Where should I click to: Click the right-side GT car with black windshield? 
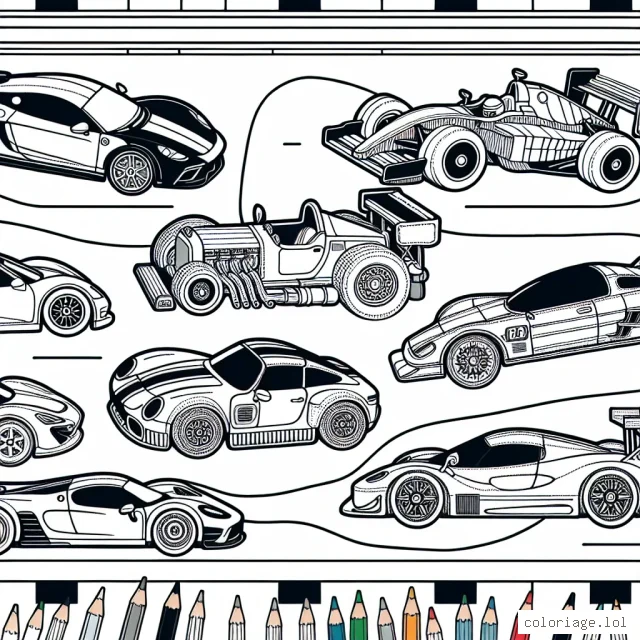[x=515, y=322]
